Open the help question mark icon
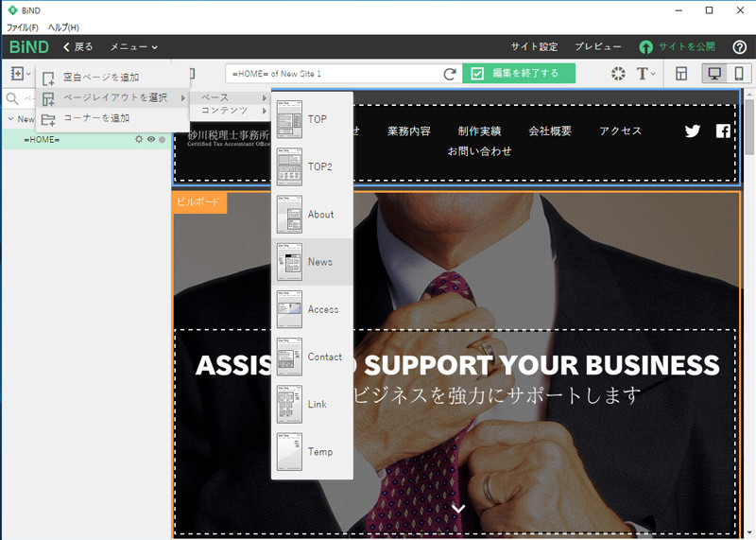Image resolution: width=756 pixels, height=540 pixels. pos(740,46)
